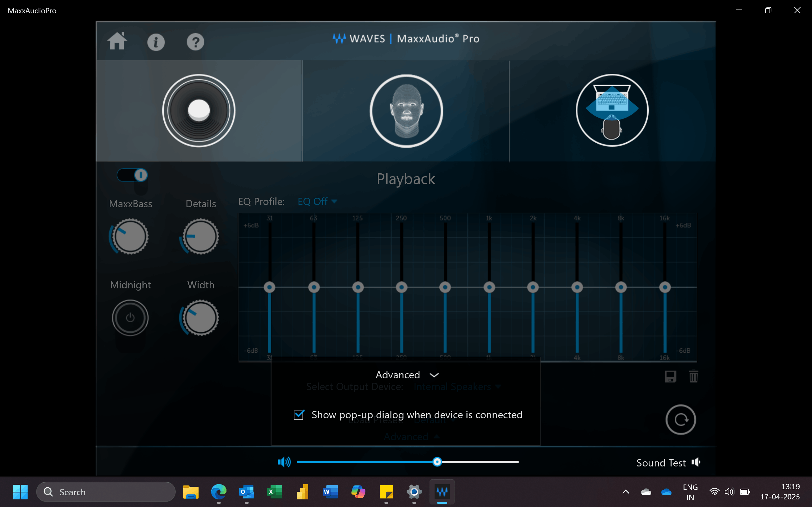Viewport: 812px width, 507px height.
Task: Show hidden icons in system tray
Action: coord(625,492)
